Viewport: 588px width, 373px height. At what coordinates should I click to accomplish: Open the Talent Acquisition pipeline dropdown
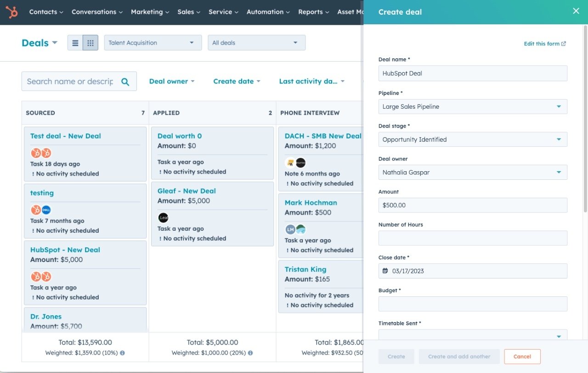click(x=153, y=42)
